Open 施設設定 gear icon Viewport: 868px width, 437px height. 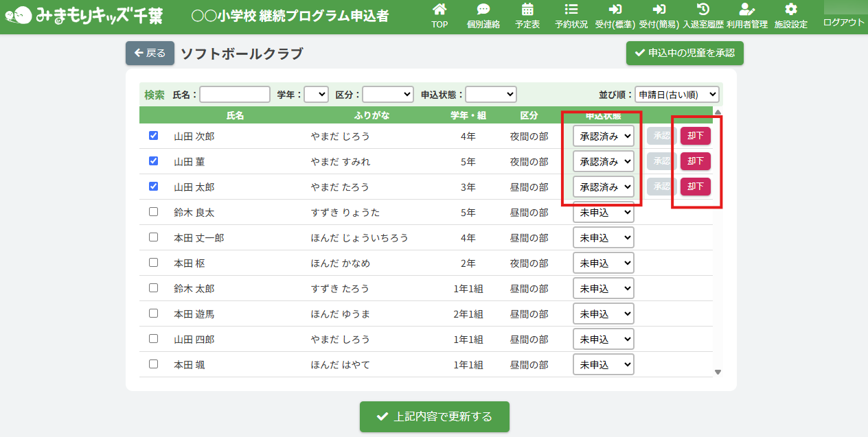[790, 10]
